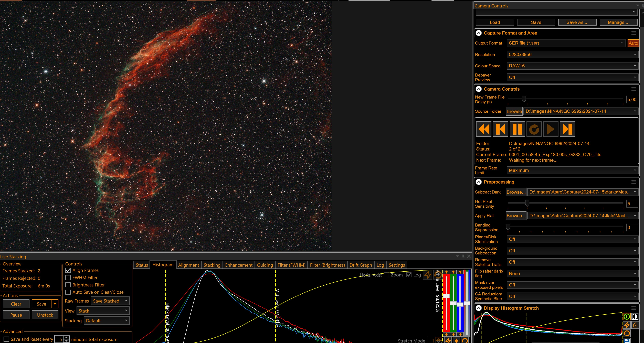Enable Auto Save on Clear/Close
The width and height of the screenshot is (644, 343).
pyautogui.click(x=68, y=292)
